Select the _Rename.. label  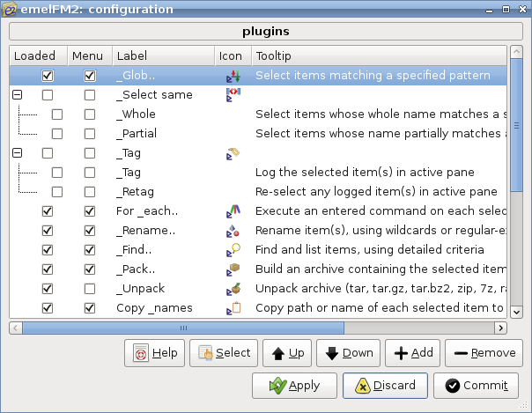pos(146,231)
